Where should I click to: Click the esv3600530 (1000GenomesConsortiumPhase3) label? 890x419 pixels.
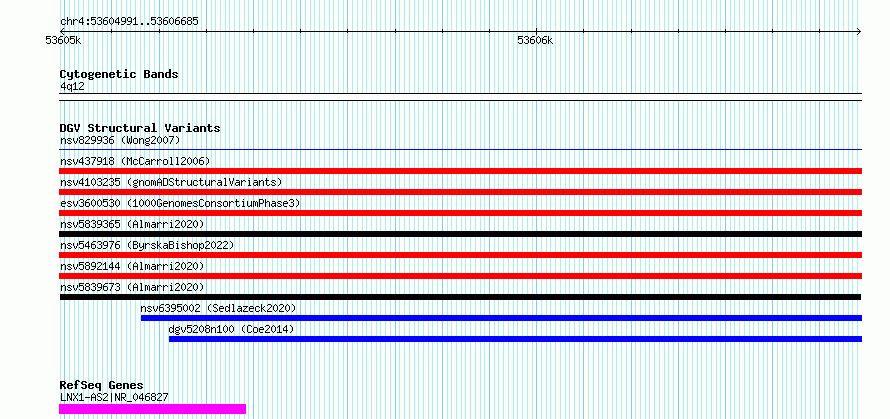tap(180, 203)
